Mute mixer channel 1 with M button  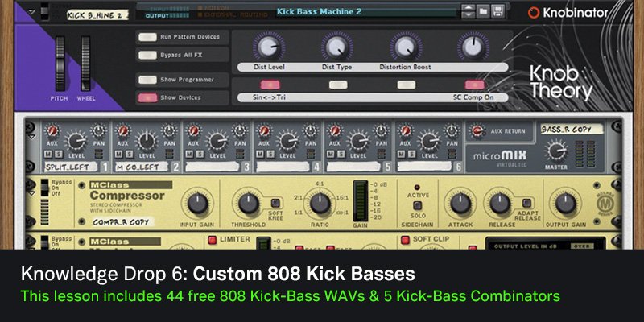click(x=48, y=154)
